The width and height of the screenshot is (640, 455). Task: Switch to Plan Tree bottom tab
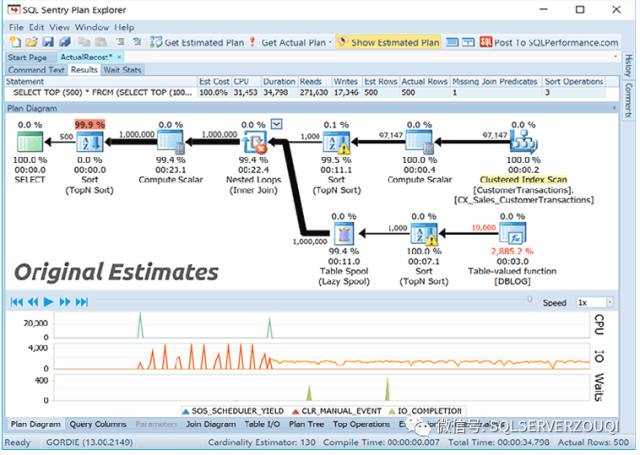tap(307, 424)
